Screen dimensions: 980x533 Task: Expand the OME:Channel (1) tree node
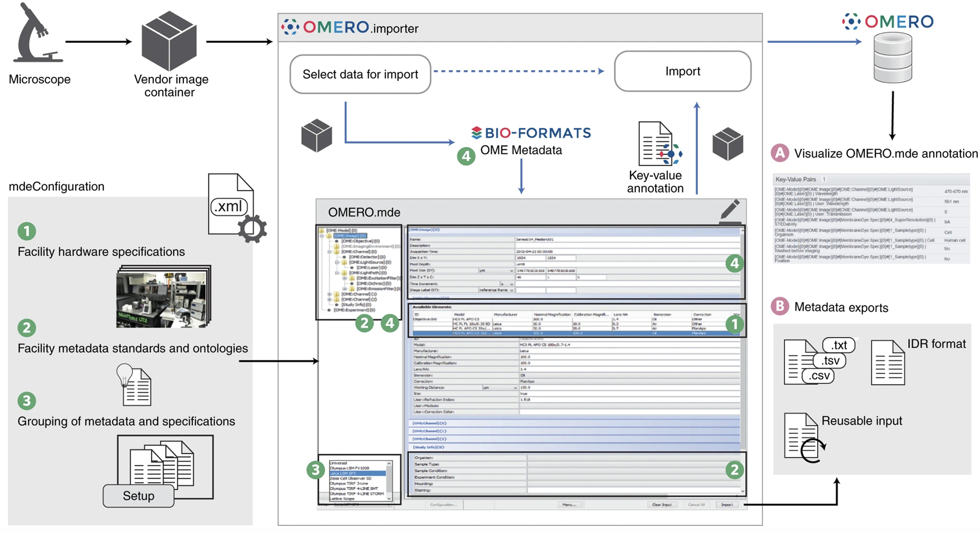click(x=329, y=294)
